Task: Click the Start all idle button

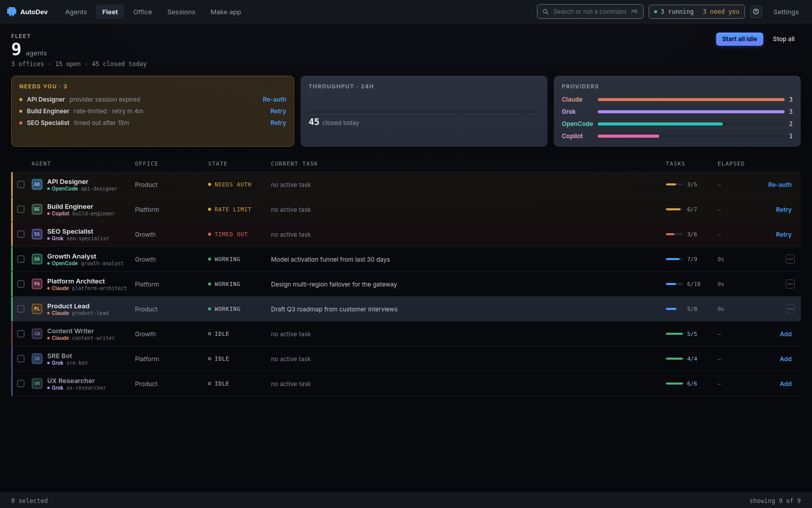Action: pyautogui.click(x=739, y=39)
